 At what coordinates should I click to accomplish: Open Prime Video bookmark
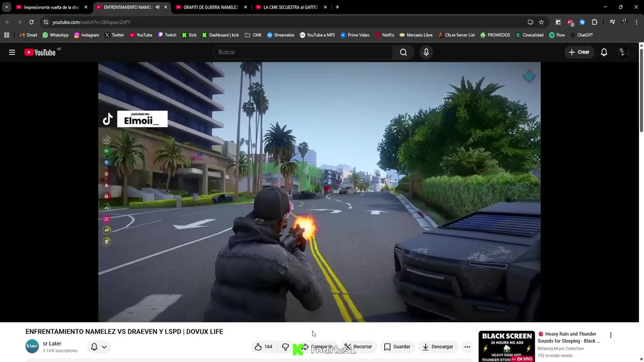coord(355,35)
